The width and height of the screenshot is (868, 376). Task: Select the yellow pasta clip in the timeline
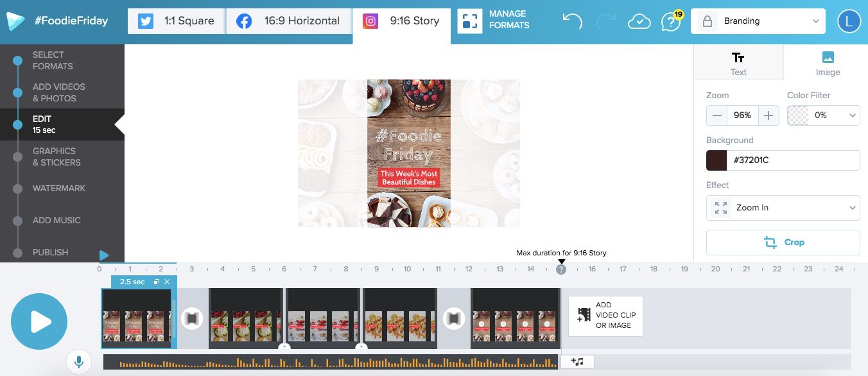(x=400, y=318)
